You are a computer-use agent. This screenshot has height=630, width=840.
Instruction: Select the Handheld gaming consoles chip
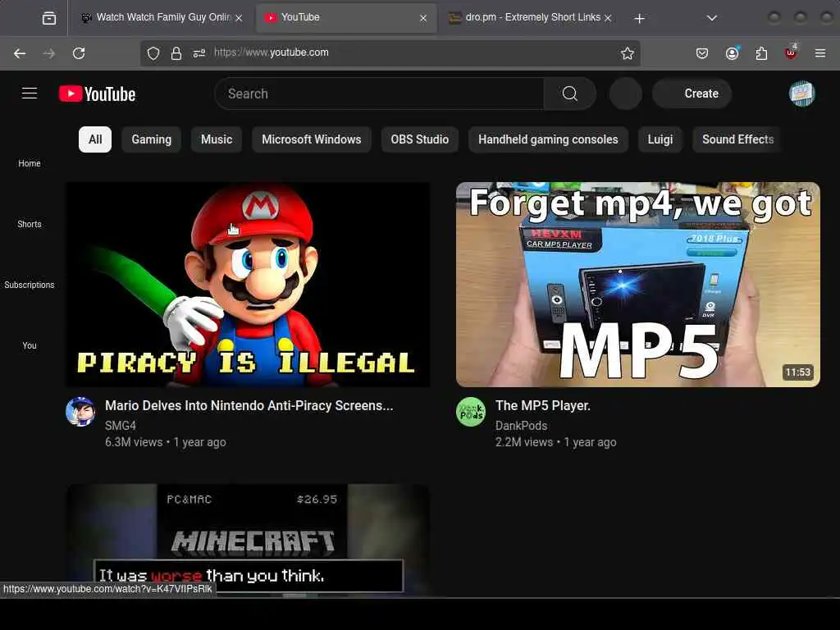(x=548, y=139)
